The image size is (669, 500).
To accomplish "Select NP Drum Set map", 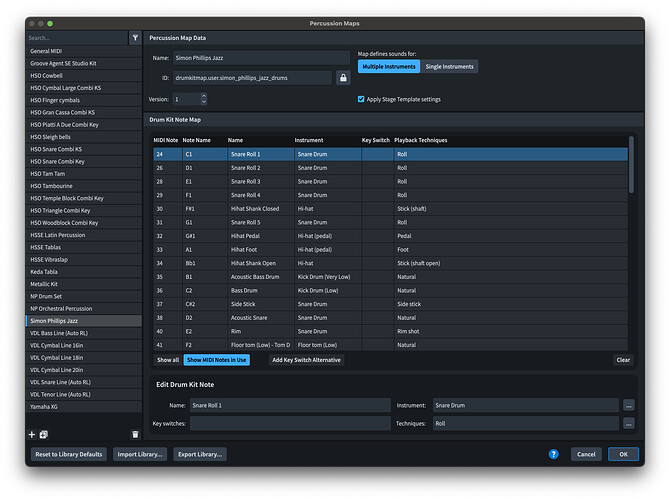I will 84,297.
